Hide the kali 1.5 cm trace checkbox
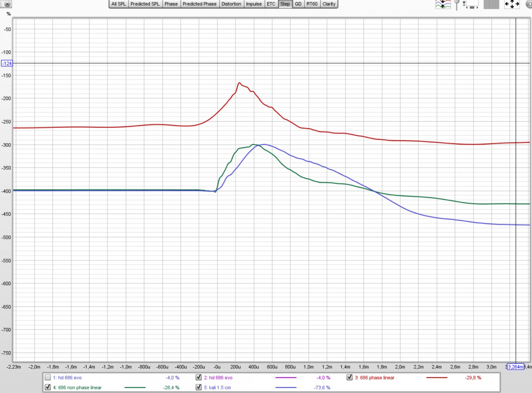Image resolution: width=532 pixels, height=393 pixels. (199, 387)
